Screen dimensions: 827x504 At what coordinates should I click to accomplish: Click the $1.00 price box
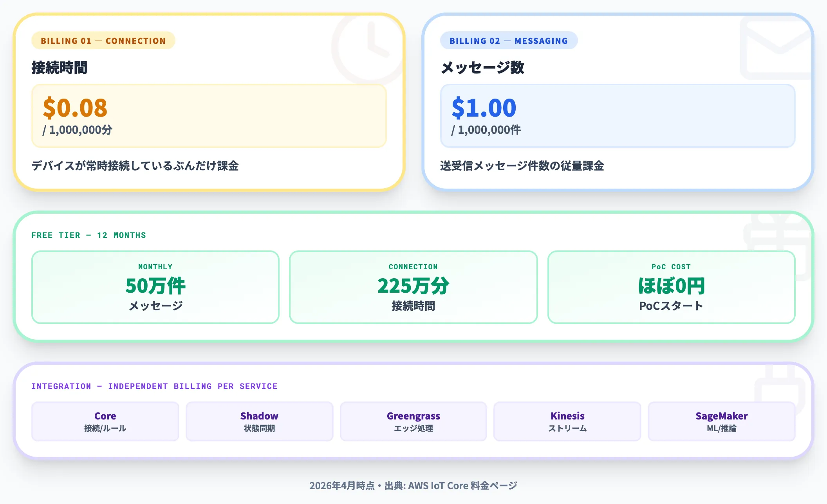[617, 116]
